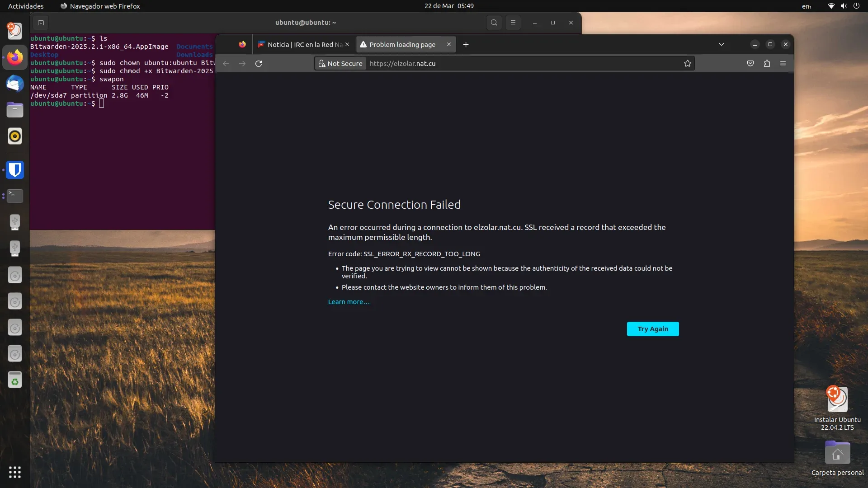Viewport: 868px width, 488px height.
Task: Open the Ubuntu installer dock icon
Action: pos(15,31)
